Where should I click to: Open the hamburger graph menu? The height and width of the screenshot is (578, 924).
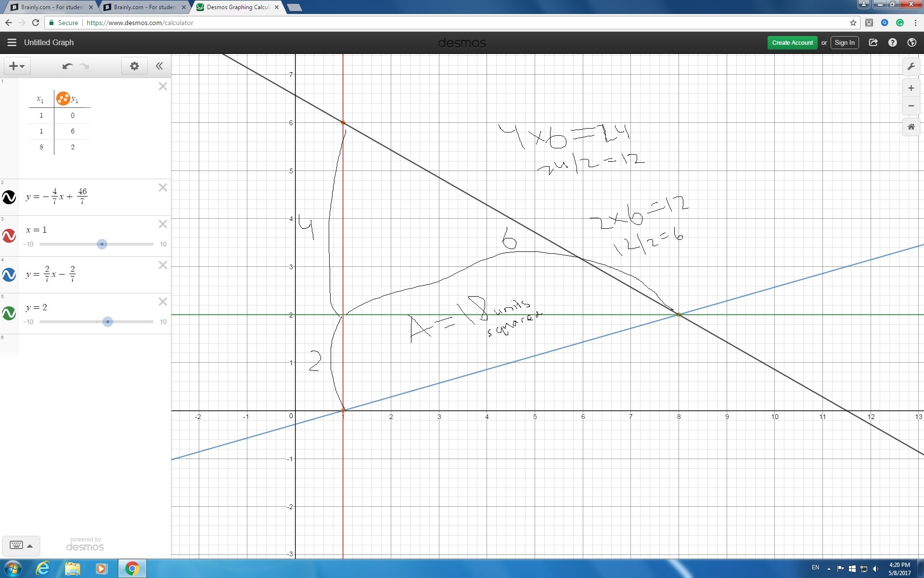[12, 42]
